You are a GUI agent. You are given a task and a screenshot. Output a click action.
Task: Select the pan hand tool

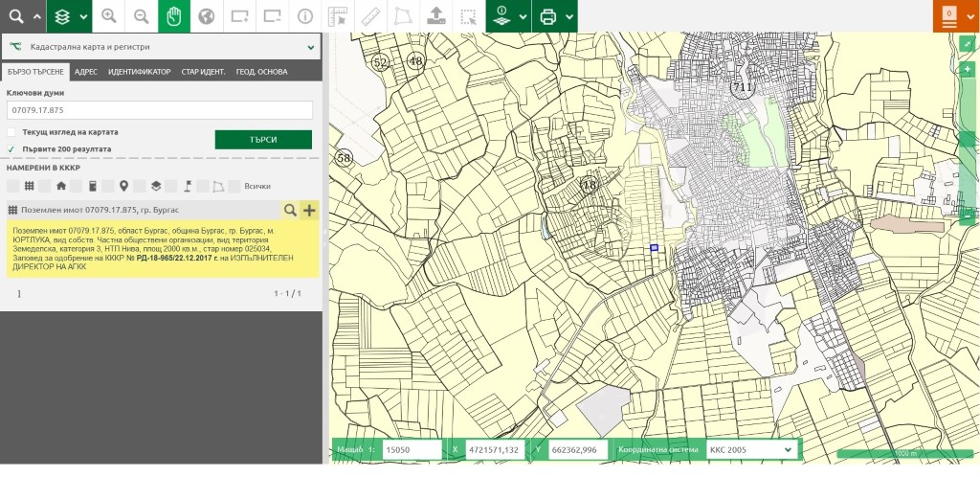(x=174, y=16)
